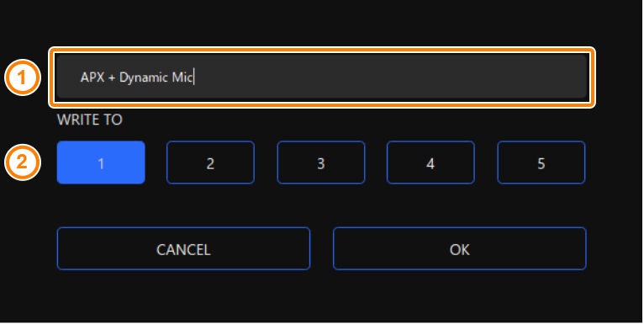Choose slot 5 under WRITE TO
Viewport: 644px width, 325px height.
(541, 162)
